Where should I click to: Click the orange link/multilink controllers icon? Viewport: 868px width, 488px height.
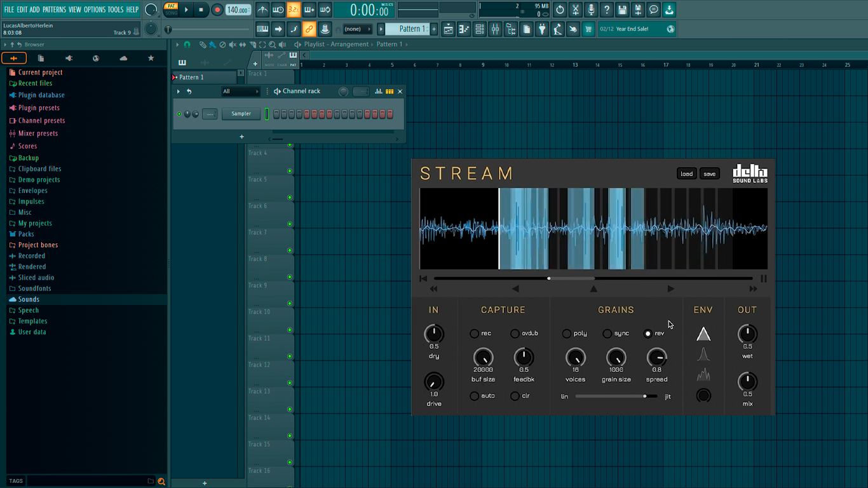point(309,29)
